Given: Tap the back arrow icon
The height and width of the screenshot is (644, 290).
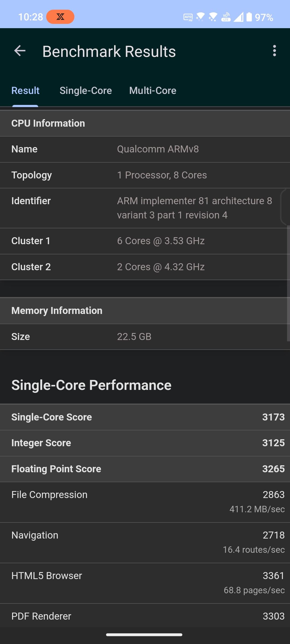Looking at the screenshot, I should (20, 51).
